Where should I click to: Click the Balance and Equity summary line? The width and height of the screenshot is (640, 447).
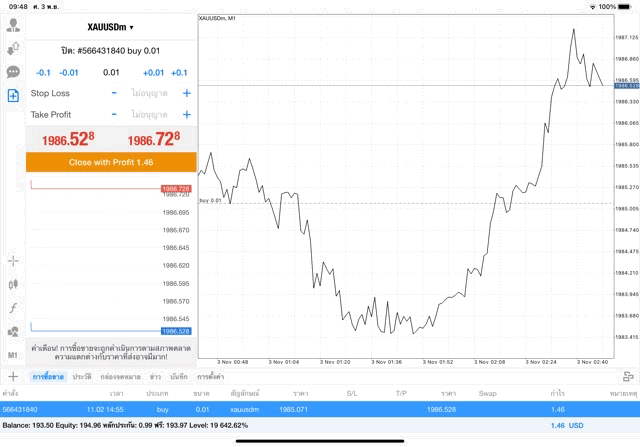(x=125, y=425)
